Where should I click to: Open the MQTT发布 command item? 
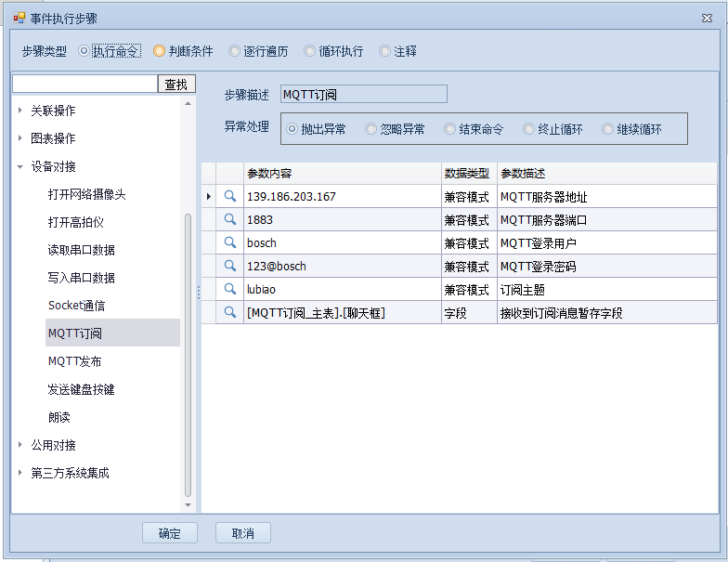(74, 361)
